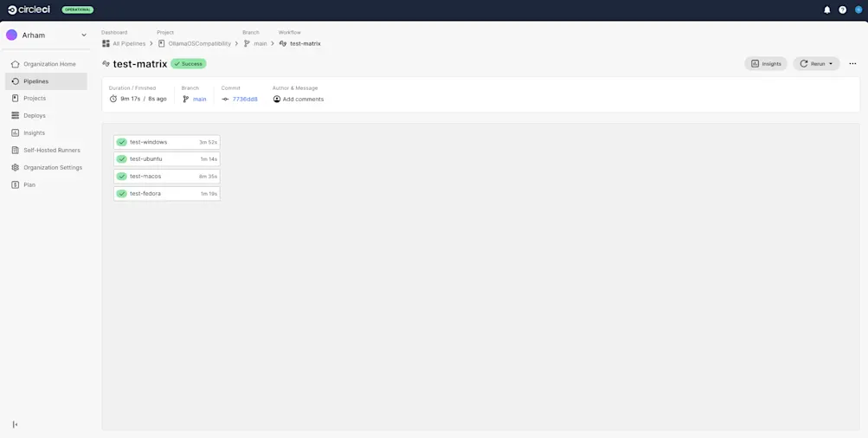The image size is (868, 438).
Task: Open the notifications bell
Action: [x=827, y=10]
